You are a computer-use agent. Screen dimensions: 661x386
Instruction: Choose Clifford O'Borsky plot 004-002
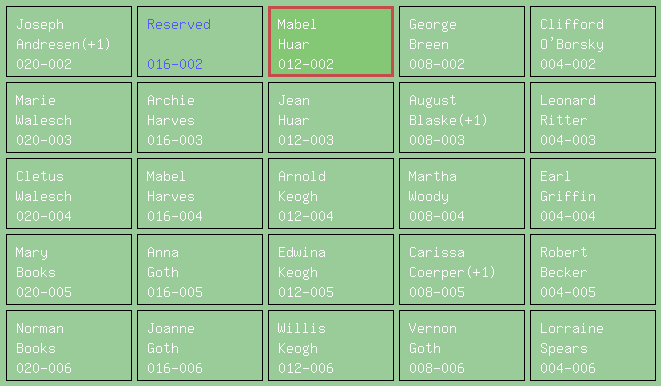[x=593, y=41]
